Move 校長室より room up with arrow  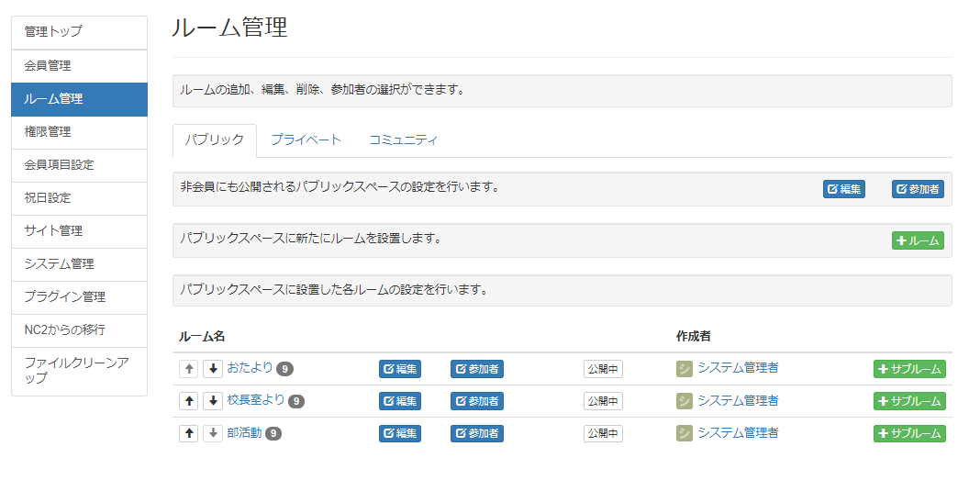(x=190, y=401)
